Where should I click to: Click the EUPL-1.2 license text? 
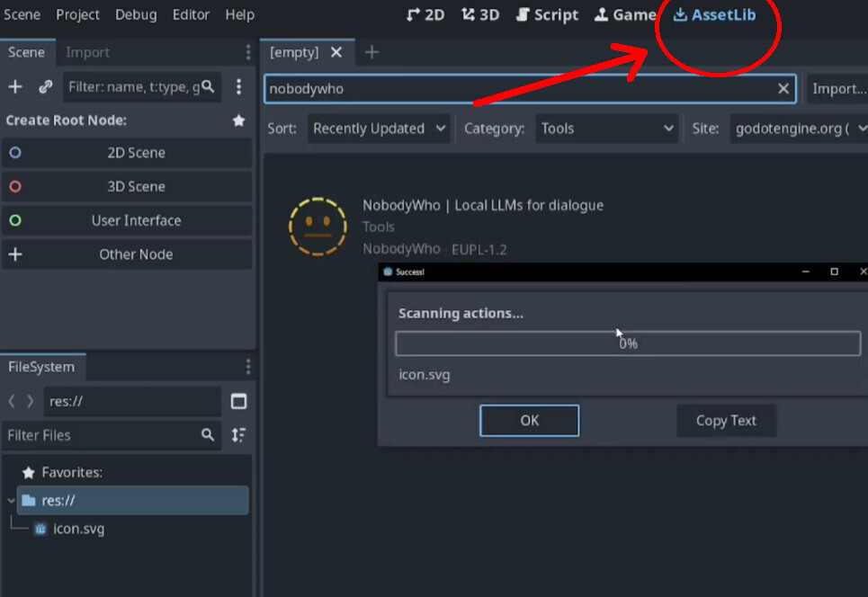(479, 250)
